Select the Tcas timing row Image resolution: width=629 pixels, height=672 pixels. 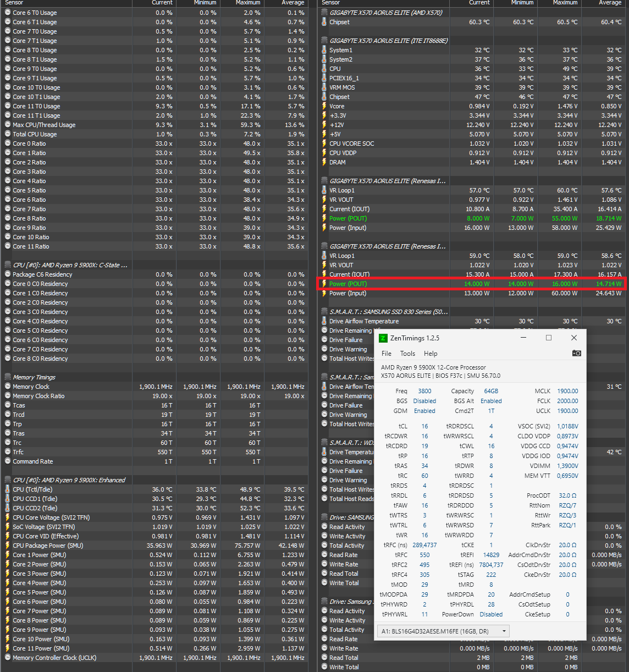[155, 405]
